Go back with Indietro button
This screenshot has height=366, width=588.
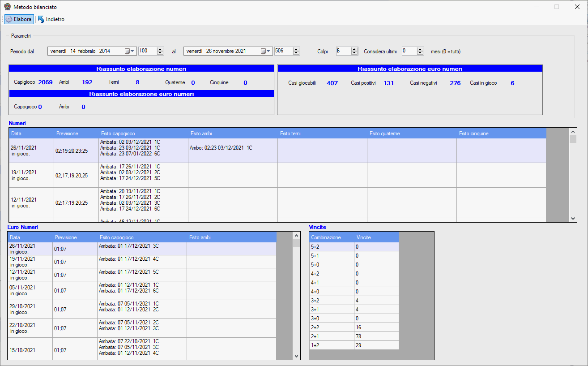coord(51,19)
